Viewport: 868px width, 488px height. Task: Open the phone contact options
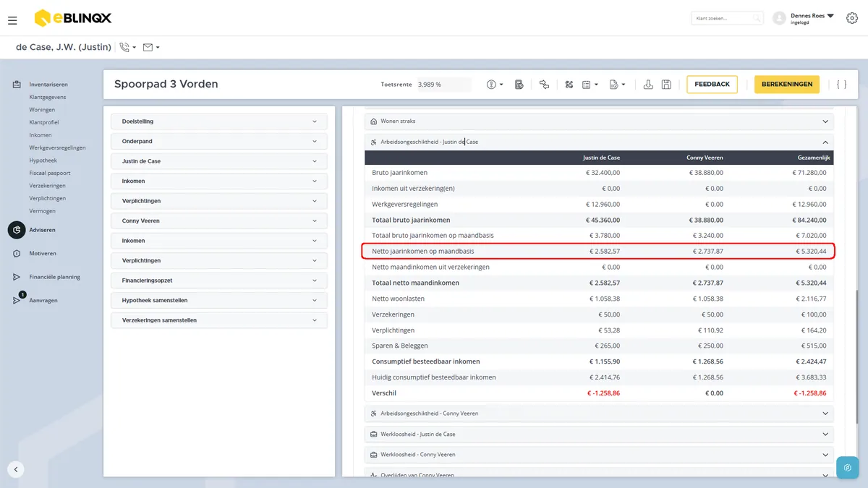pyautogui.click(x=128, y=48)
